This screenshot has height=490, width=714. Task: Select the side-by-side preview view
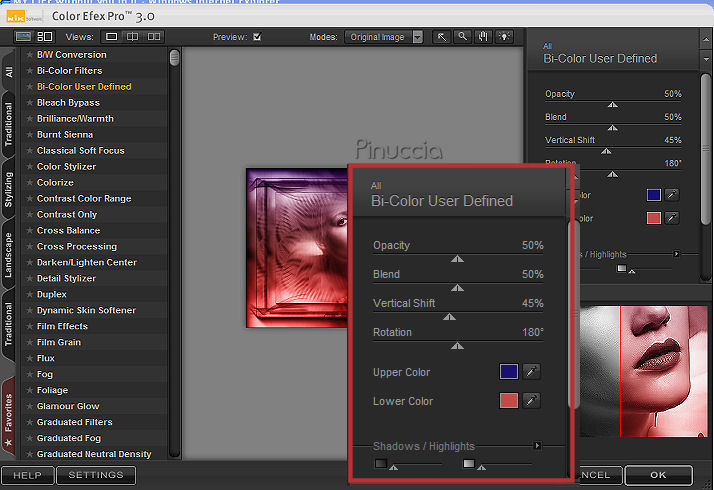[x=154, y=36]
